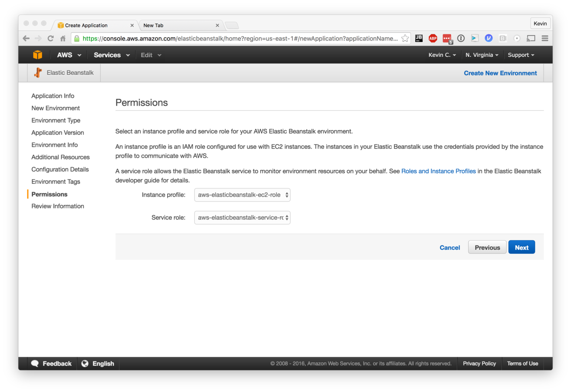Click the green padlock in the address bar
The image size is (571, 392).
(77, 38)
